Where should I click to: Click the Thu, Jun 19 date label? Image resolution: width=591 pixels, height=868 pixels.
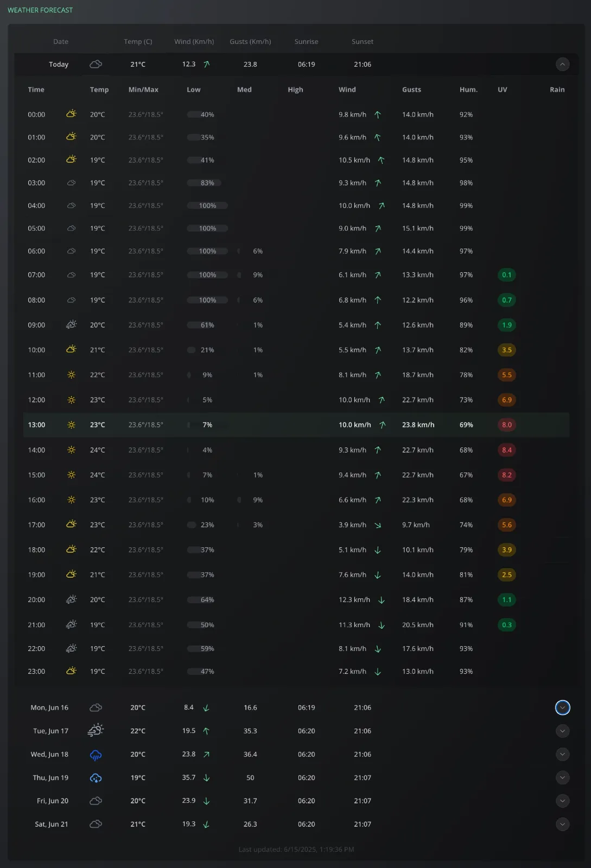[x=50, y=778]
